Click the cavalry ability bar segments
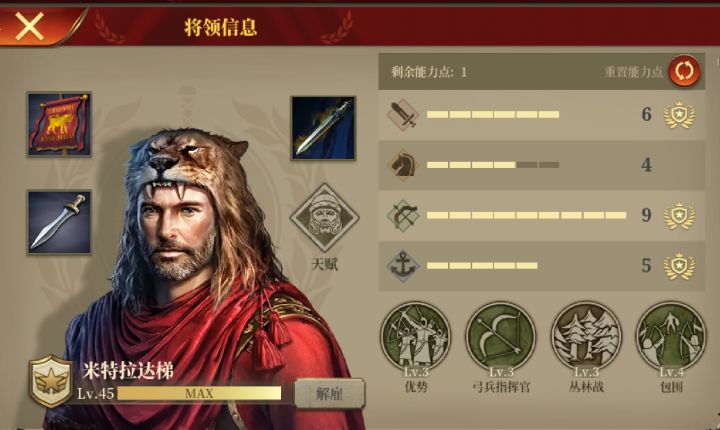 [x=493, y=164]
